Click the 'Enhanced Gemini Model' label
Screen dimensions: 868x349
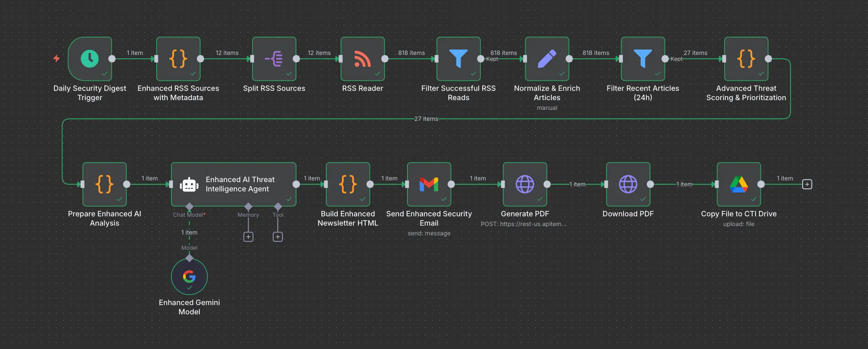189,307
